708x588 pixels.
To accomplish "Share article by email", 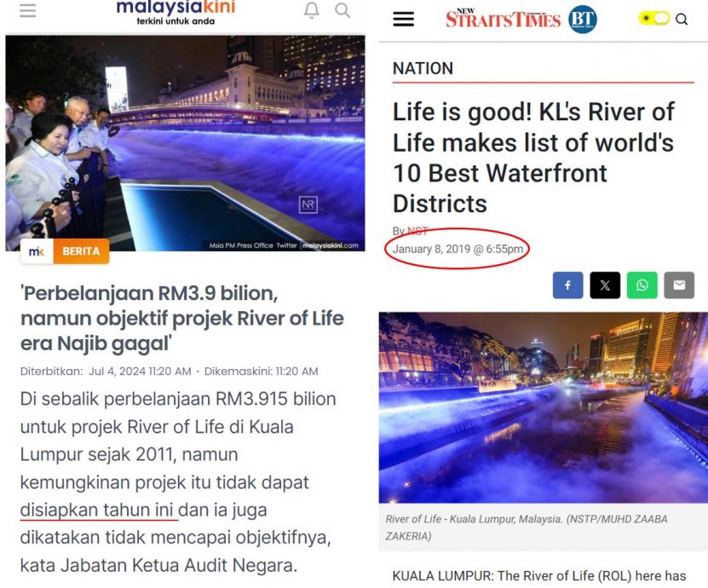I will pyautogui.click(x=679, y=285).
